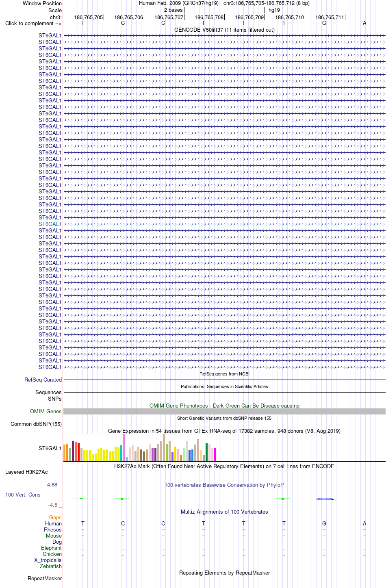Click the tall violet bar in the GTEx chart
386x588 pixels.
[124, 447]
